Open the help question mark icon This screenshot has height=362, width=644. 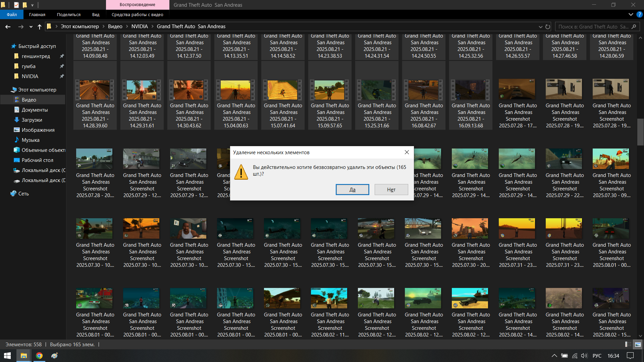click(x=639, y=14)
